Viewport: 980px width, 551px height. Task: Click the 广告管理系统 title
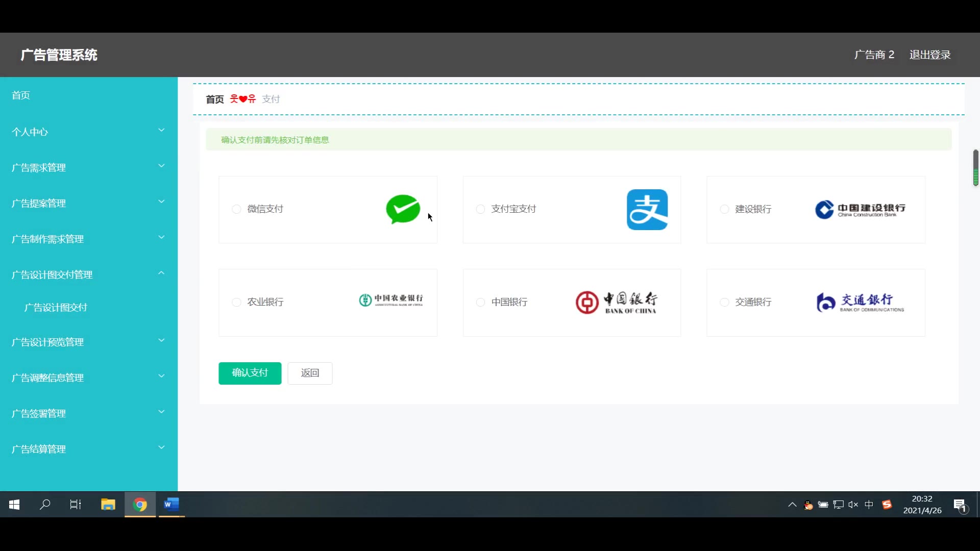pyautogui.click(x=59, y=55)
